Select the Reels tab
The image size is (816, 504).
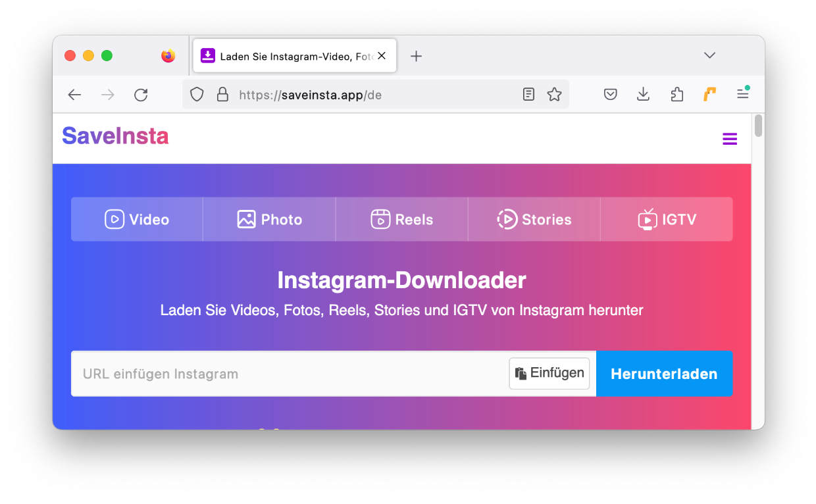(x=402, y=219)
